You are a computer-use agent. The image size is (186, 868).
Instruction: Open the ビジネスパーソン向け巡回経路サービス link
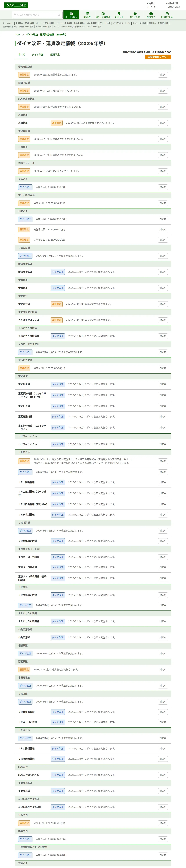69,27
